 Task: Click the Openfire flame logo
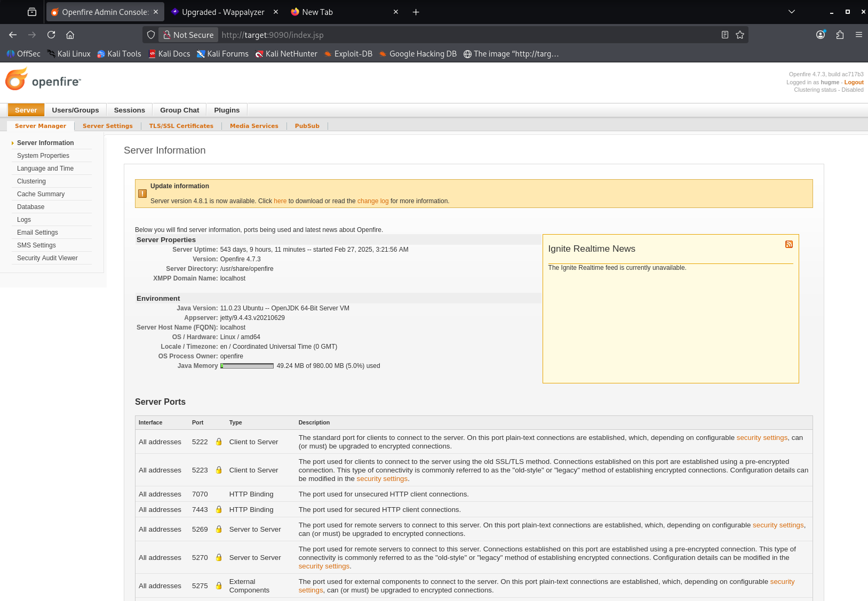tap(17, 79)
